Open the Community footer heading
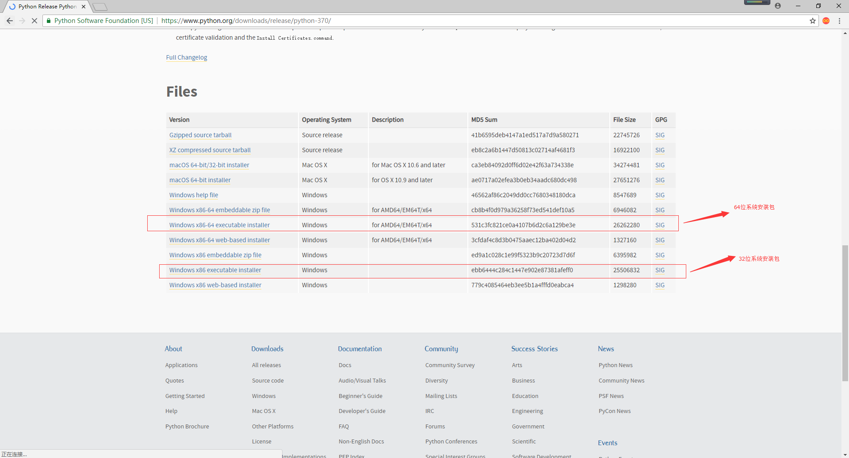Screen dimensions: 849x458 pos(441,349)
